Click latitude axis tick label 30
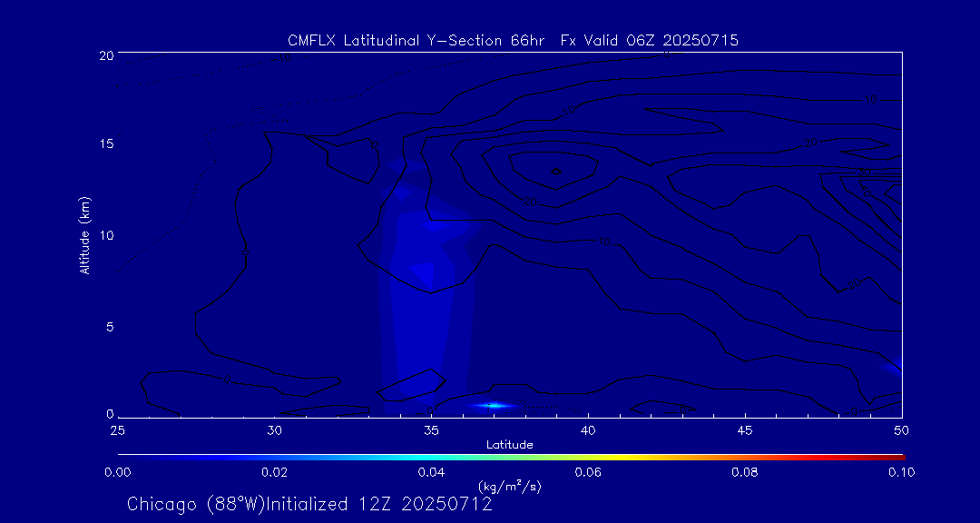 point(274,430)
